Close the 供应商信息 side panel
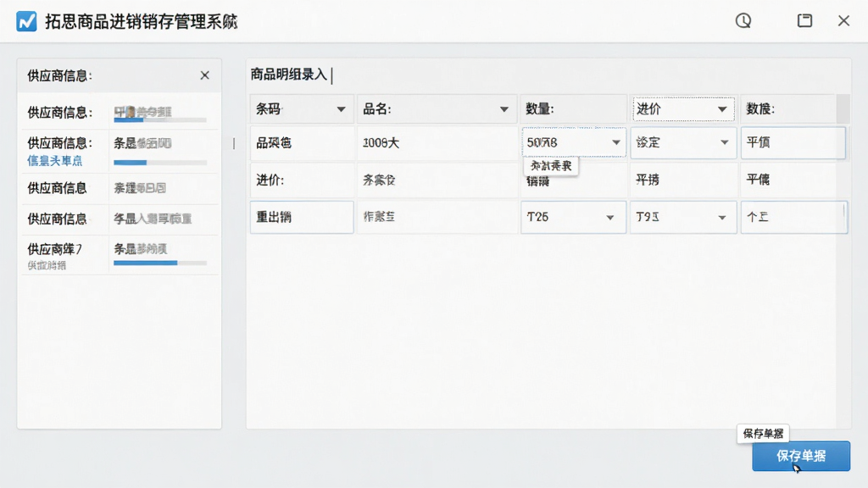 (205, 75)
